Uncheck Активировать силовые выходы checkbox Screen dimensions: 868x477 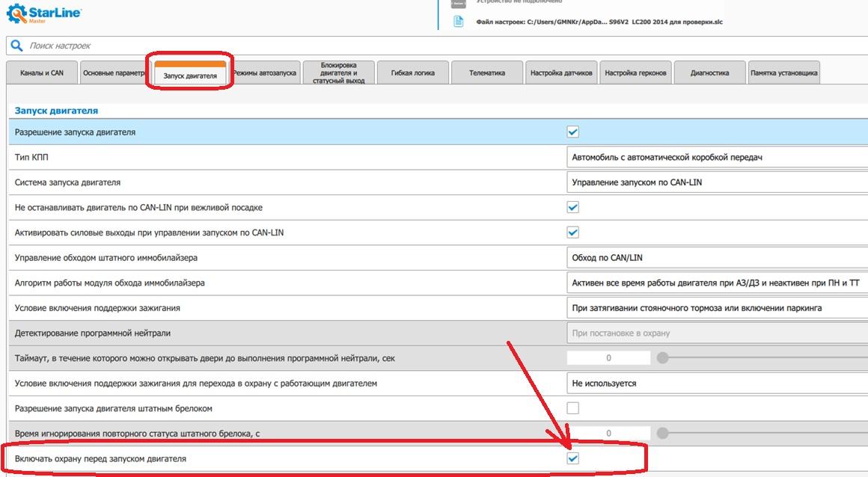pyautogui.click(x=573, y=233)
